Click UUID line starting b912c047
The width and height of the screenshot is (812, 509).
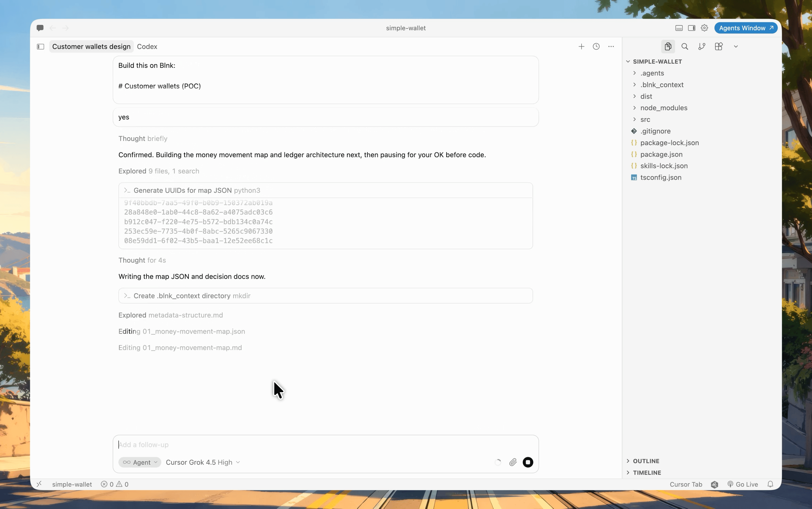[198, 222]
